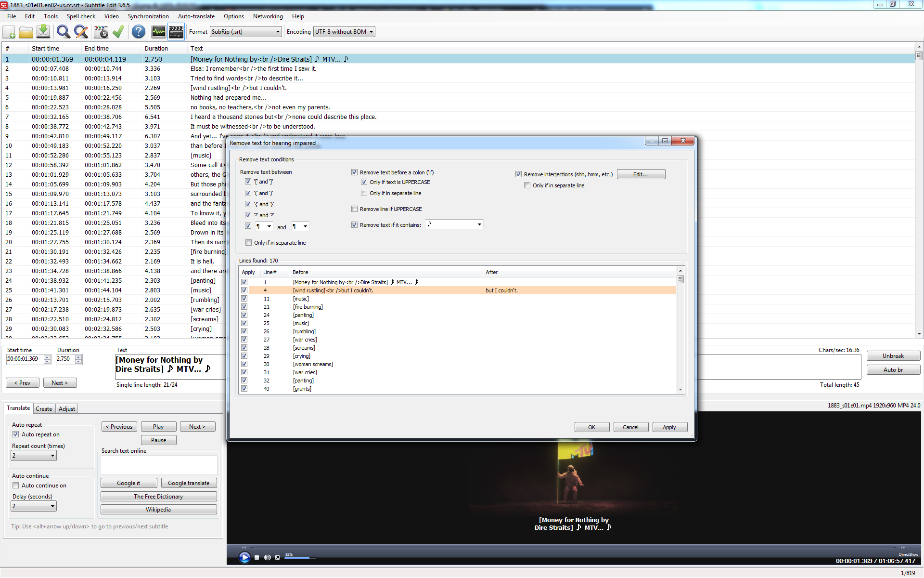Screen dimensions: 924x578
Task: Maximize the Remove text for hearing impaired dialog
Action: tap(665, 141)
